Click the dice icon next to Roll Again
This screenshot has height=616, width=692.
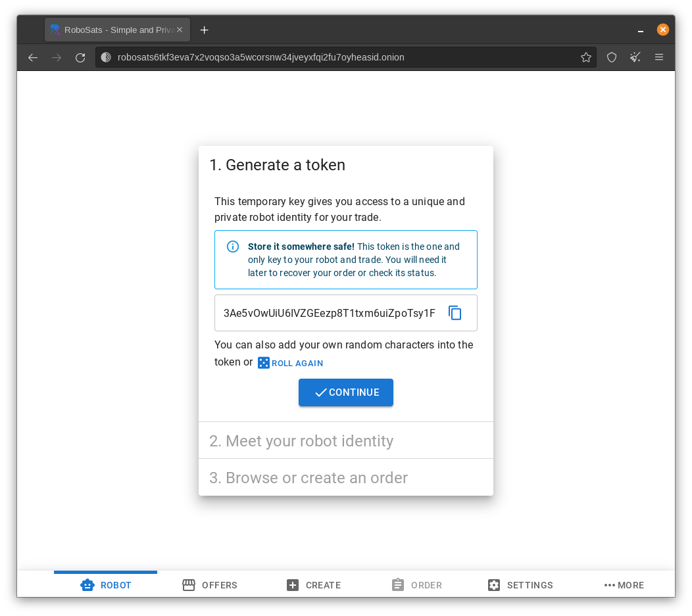(x=262, y=363)
